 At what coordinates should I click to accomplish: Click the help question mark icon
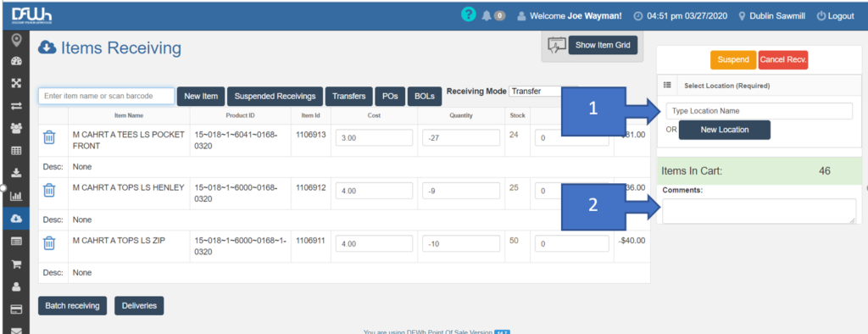468,15
